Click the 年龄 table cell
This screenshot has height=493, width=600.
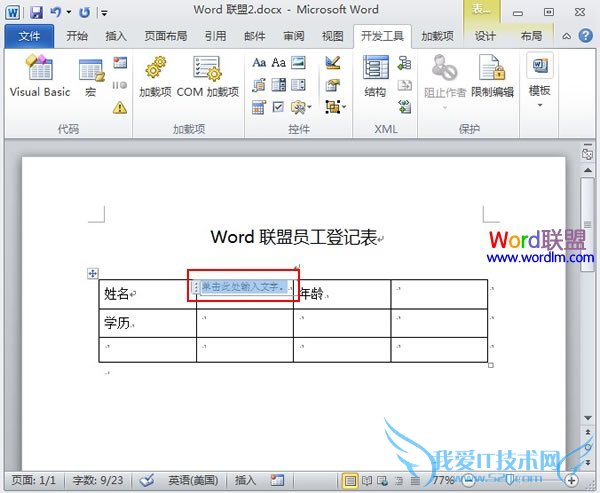pos(342,294)
